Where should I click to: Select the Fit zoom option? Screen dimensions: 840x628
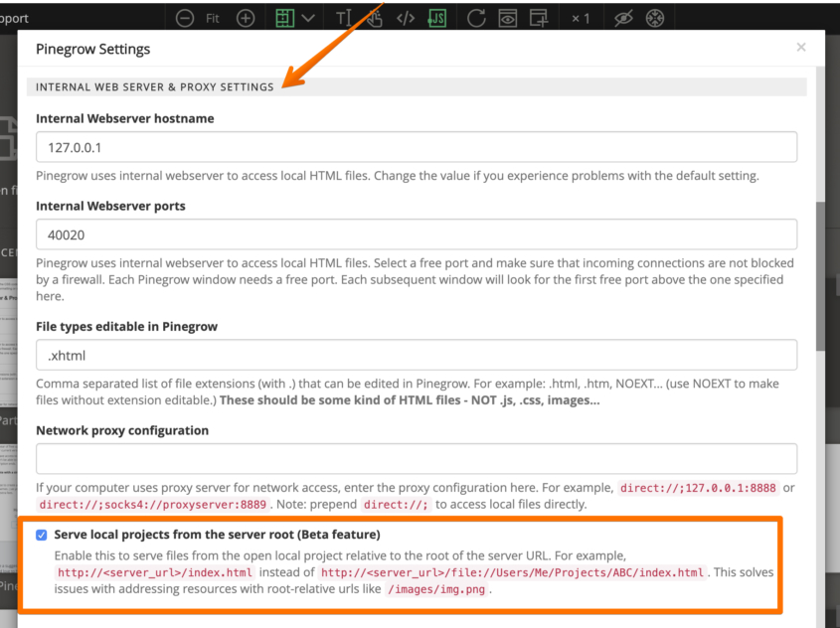click(212, 19)
